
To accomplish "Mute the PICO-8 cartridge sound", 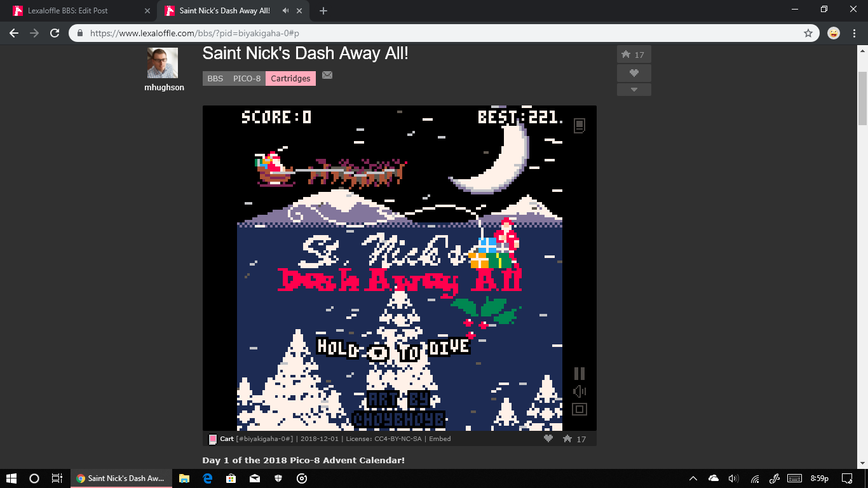I will tap(579, 391).
